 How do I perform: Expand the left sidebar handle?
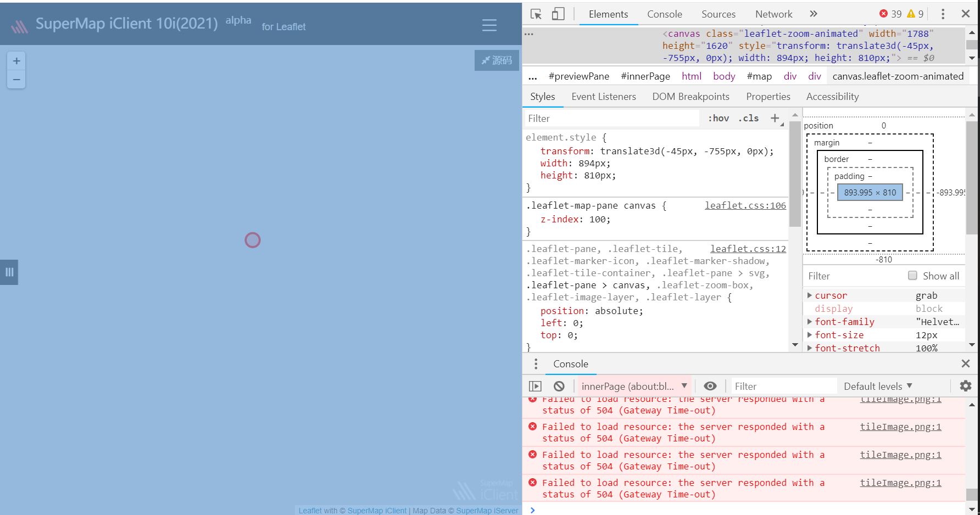click(x=9, y=272)
